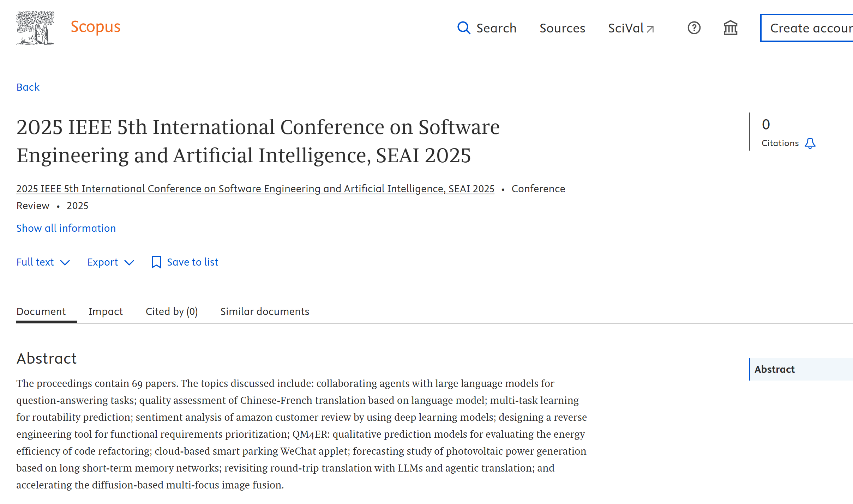Click the Elsevier tree logo

[35, 28]
